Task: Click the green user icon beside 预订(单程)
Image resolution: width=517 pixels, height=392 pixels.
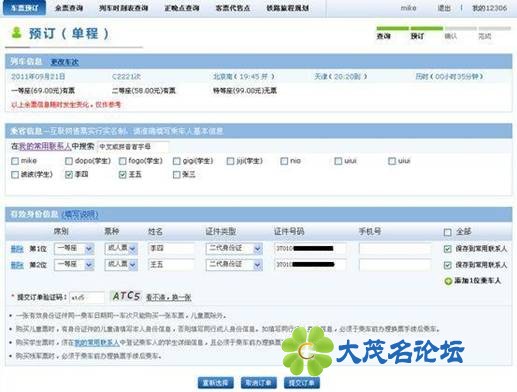Action: [x=16, y=33]
